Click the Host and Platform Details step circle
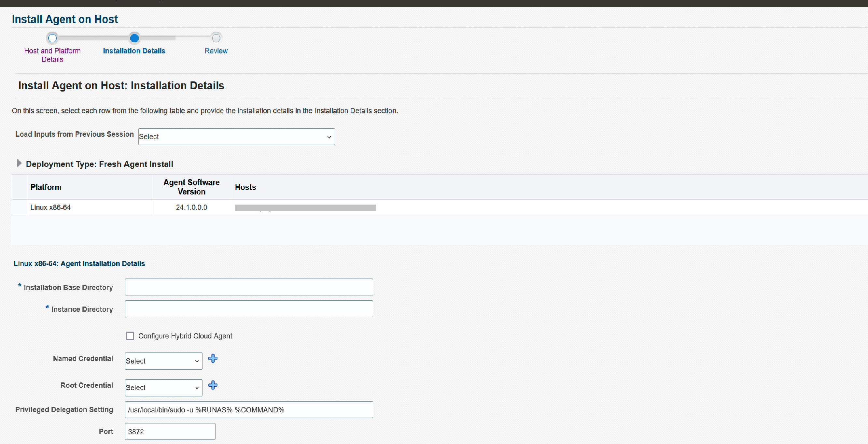Viewport: 868px width, 444px height. click(52, 38)
